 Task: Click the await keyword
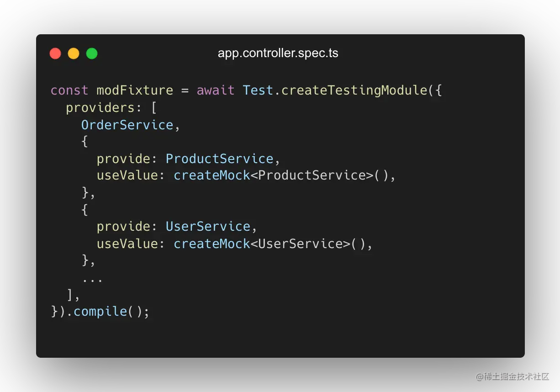click(216, 90)
